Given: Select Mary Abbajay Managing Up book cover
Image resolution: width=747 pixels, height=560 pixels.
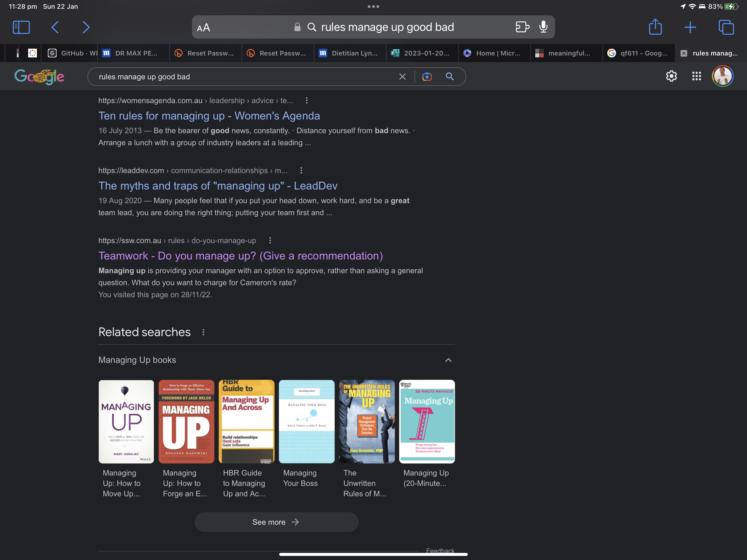Looking at the screenshot, I should [126, 422].
